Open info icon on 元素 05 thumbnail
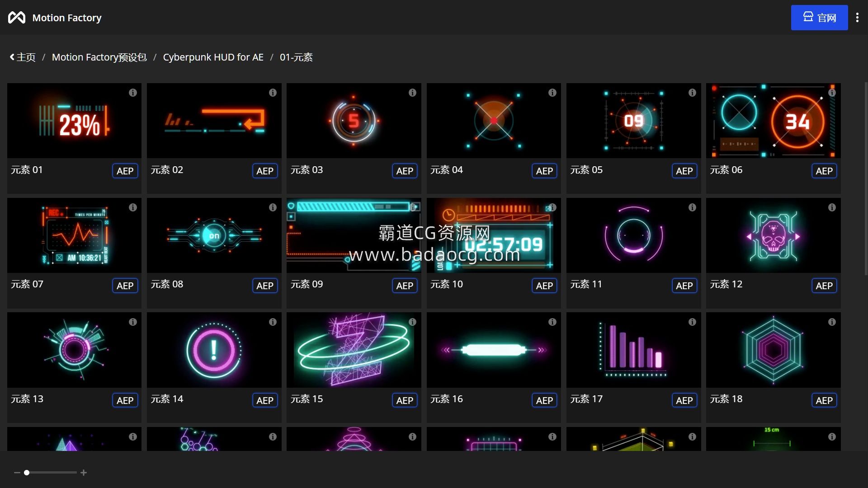Image resolution: width=868 pixels, height=488 pixels. tap(692, 93)
